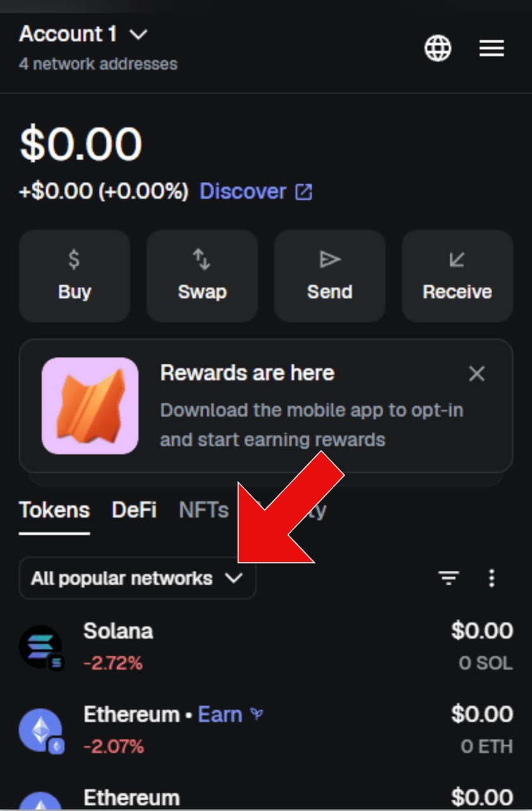
Task: Click the Earn link beside Ethereum
Action: [220, 715]
